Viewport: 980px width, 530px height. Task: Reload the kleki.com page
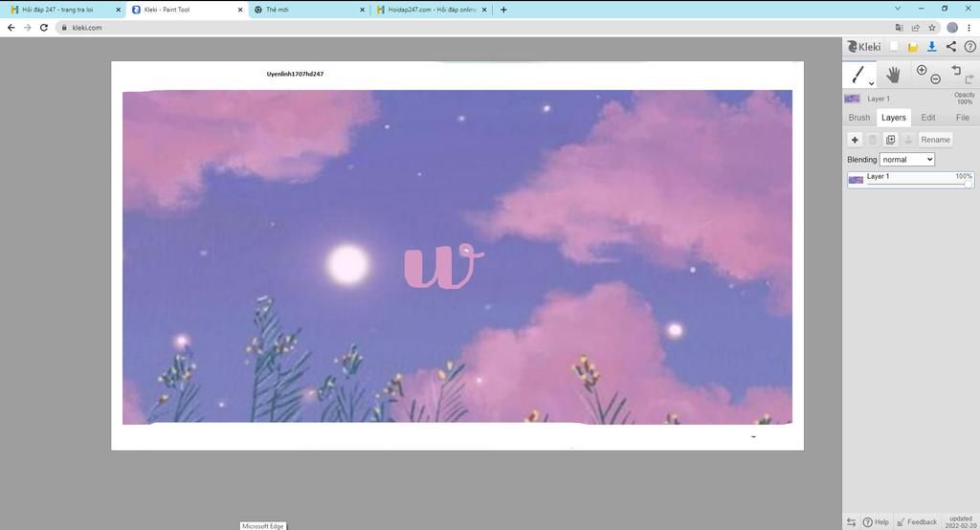coord(43,28)
